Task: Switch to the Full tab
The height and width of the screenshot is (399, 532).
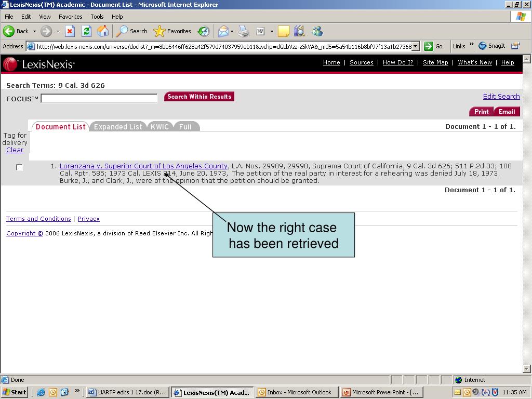Action: [185, 127]
